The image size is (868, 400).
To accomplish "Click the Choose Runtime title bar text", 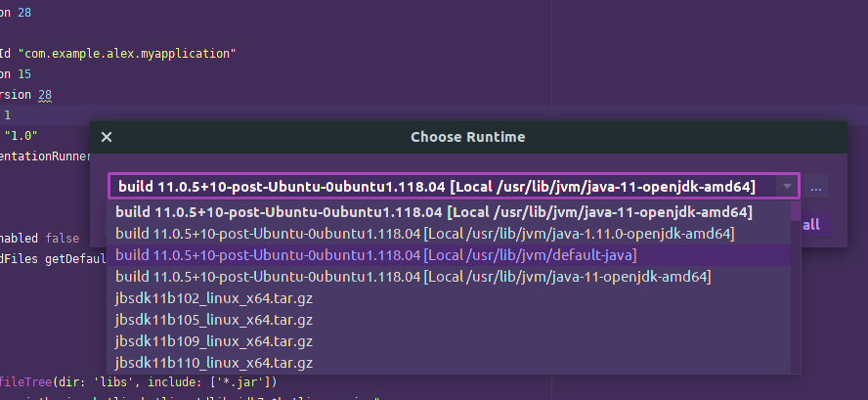I will [468, 137].
